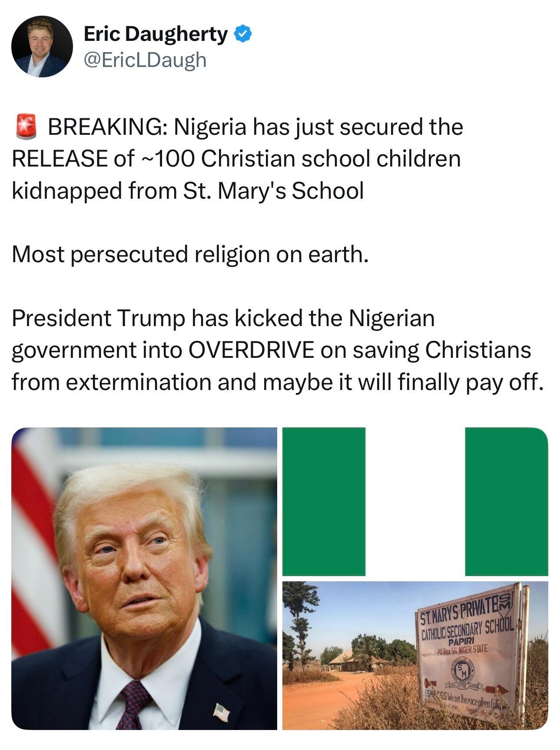Screen dimensions: 560x750
Task: Click the American flag lapel pin
Action: coord(221,713)
